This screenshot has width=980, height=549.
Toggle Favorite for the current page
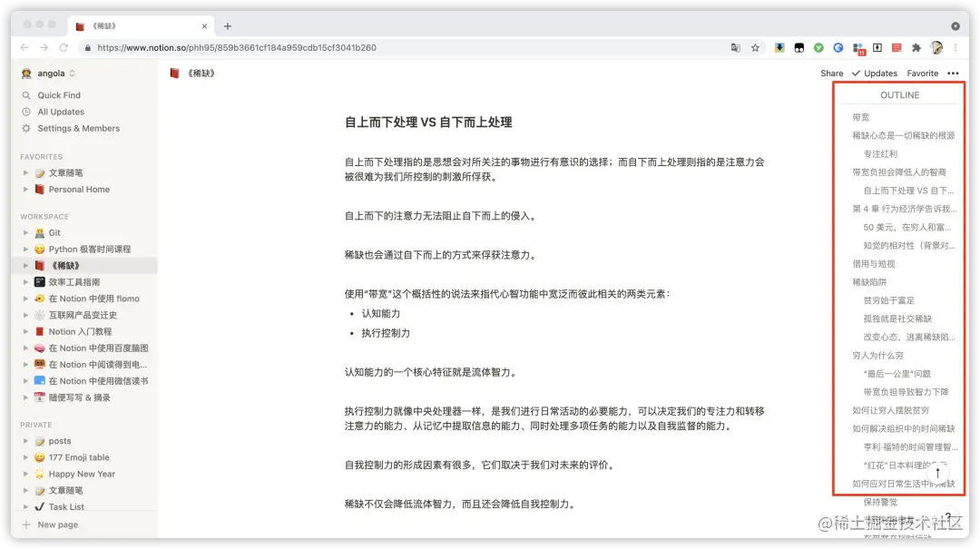922,73
